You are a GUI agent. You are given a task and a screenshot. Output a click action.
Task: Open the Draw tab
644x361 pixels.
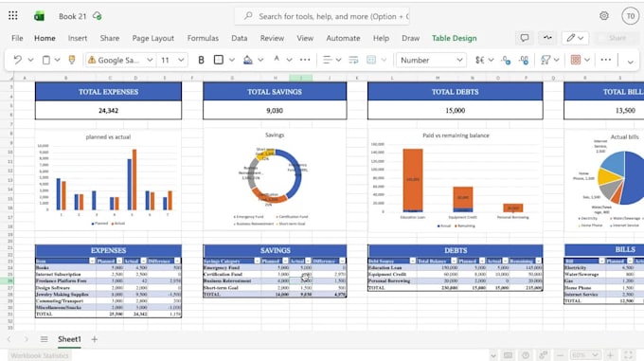pyautogui.click(x=411, y=38)
